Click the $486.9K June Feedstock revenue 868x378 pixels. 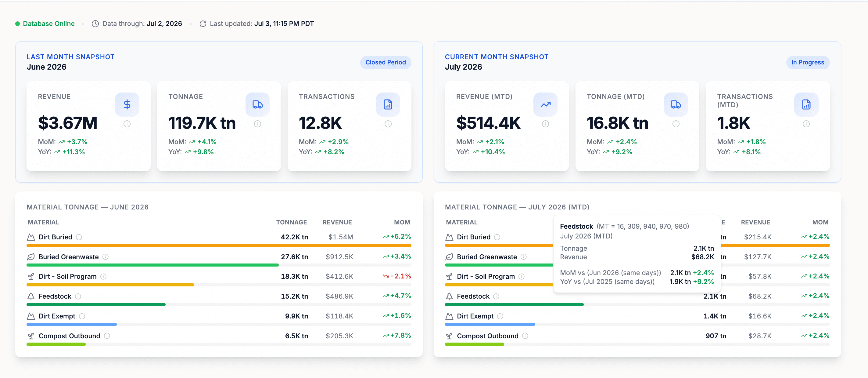coord(339,296)
